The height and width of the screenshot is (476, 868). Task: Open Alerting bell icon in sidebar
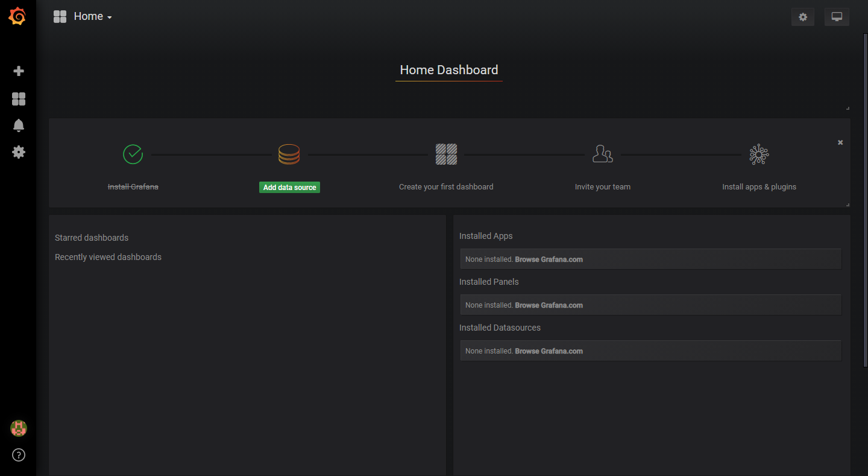(x=19, y=125)
